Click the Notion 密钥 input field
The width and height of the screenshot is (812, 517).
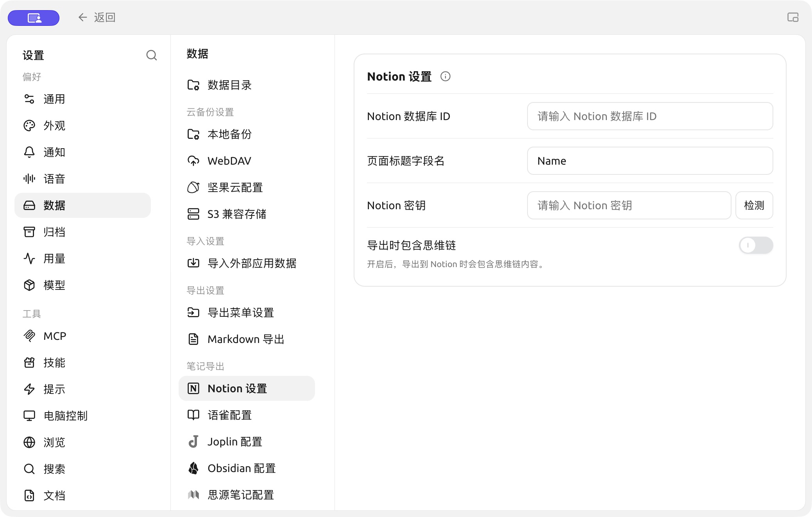point(629,205)
